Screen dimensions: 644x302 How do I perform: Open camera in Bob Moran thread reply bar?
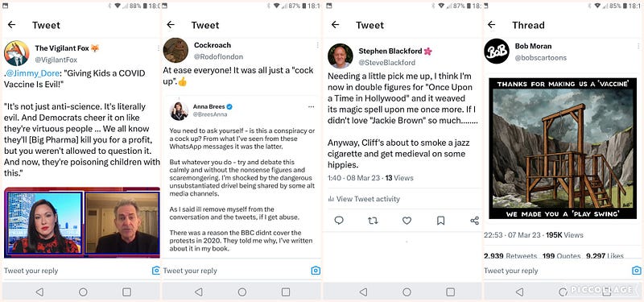[637, 271]
